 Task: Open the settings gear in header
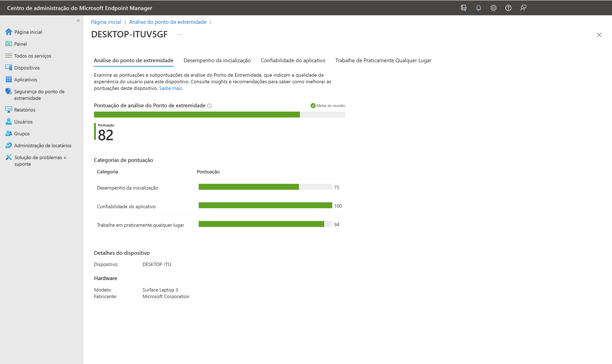pyautogui.click(x=494, y=8)
